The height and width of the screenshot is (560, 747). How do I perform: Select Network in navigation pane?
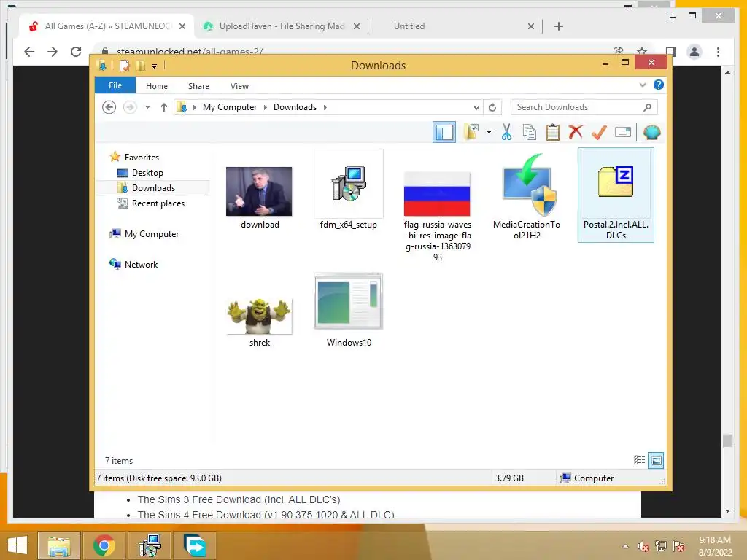click(x=141, y=264)
